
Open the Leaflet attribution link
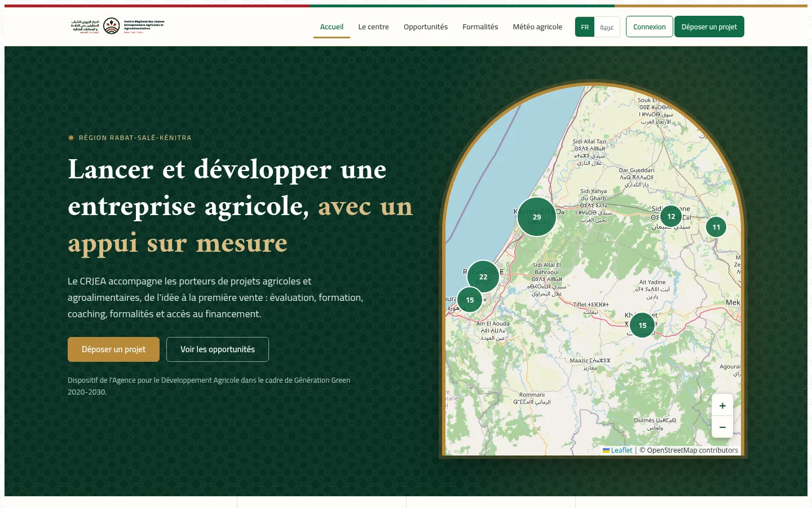click(617, 450)
